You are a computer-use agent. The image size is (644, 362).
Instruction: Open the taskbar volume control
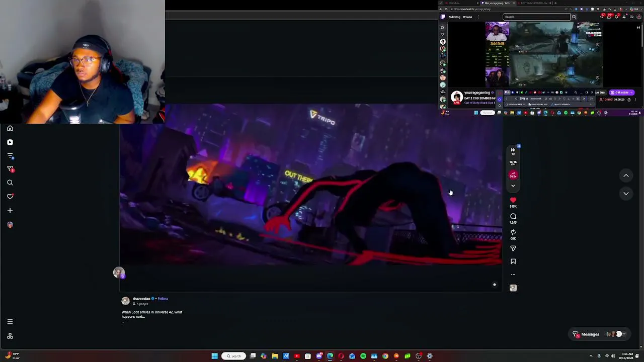[613, 356]
